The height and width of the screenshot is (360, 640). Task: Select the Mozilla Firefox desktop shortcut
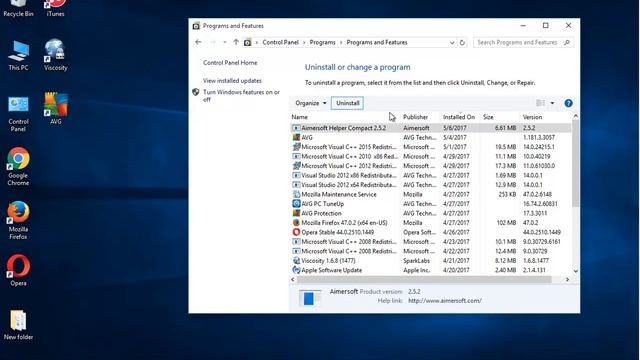point(18,220)
